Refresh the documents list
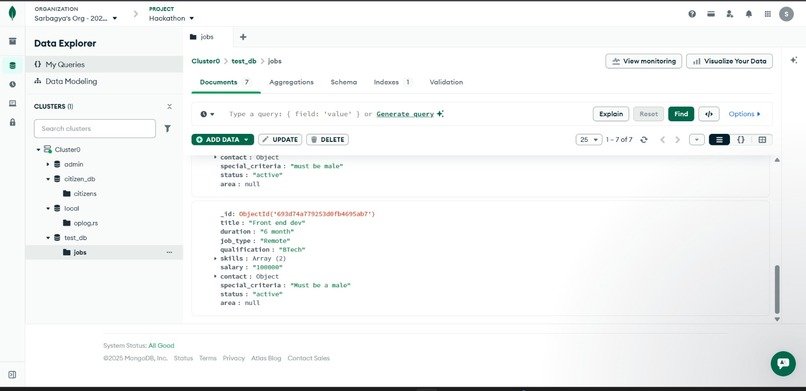Viewport: 806px width, 391px height. [644, 140]
